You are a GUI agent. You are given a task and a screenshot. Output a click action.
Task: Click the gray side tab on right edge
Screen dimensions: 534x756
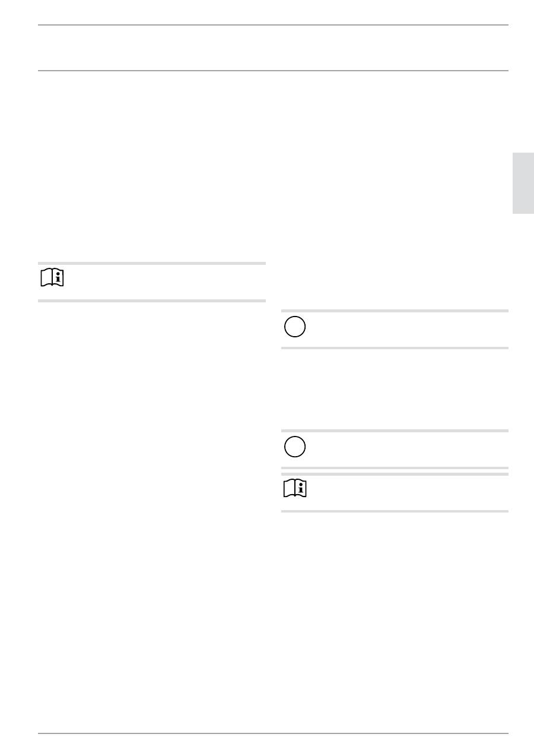523,183
